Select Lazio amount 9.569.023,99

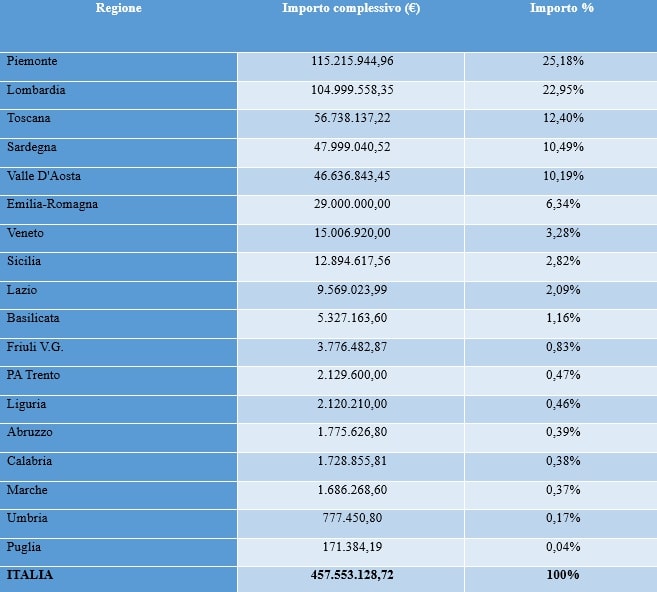(x=352, y=290)
